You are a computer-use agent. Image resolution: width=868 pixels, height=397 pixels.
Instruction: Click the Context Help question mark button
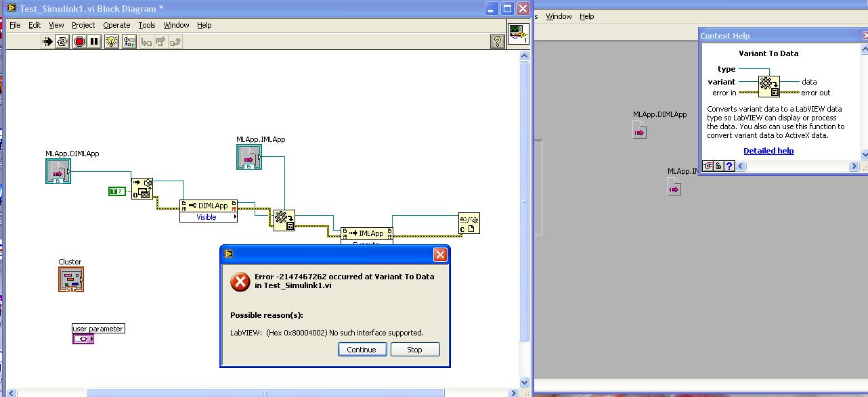point(497,42)
